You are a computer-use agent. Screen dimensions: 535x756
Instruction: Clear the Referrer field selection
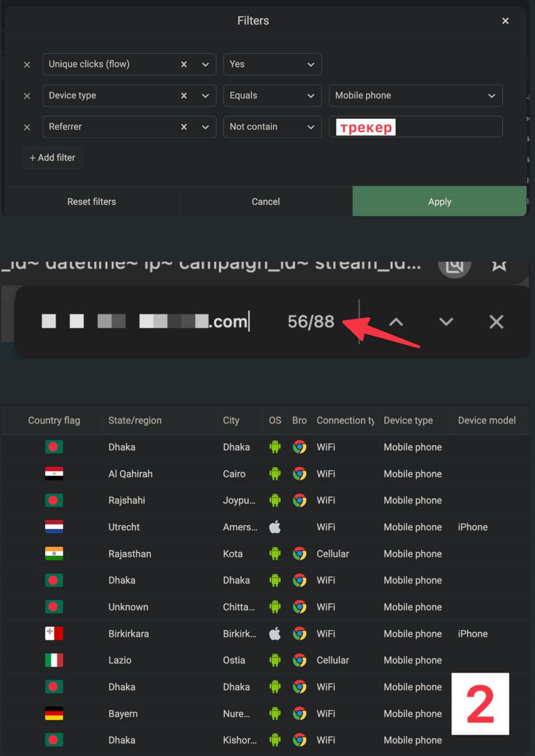pyautogui.click(x=184, y=127)
